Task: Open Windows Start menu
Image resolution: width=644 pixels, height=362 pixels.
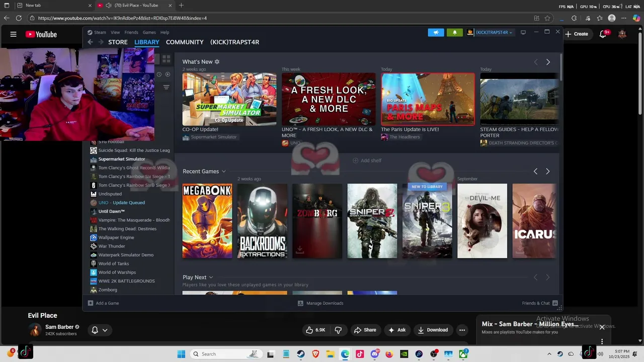Action: pyautogui.click(x=181, y=354)
